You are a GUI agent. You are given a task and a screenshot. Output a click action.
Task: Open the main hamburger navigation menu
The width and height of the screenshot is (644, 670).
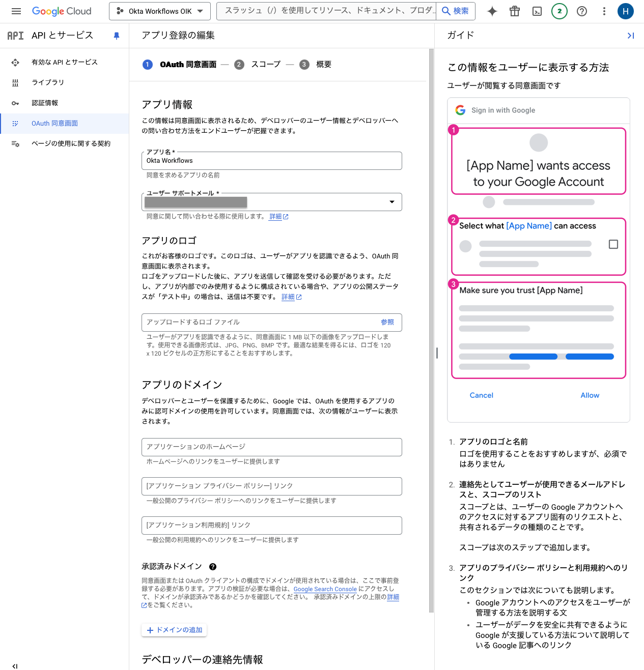click(16, 11)
